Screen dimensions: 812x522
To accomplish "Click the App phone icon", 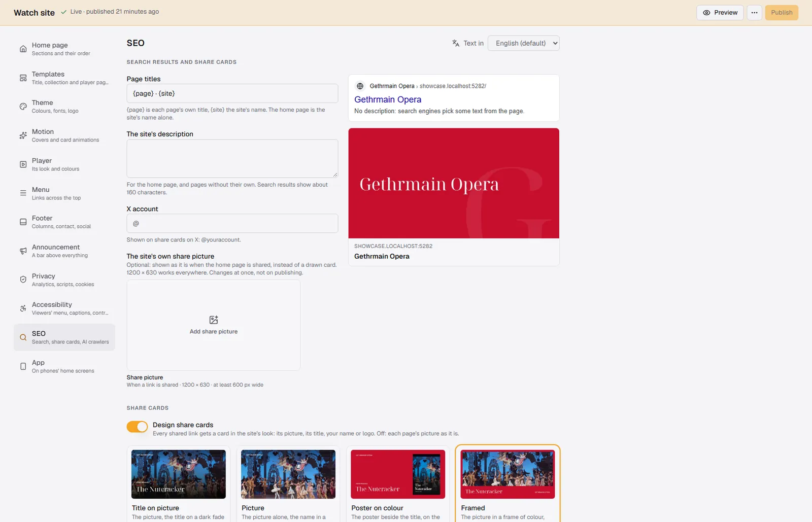I will [23, 366].
